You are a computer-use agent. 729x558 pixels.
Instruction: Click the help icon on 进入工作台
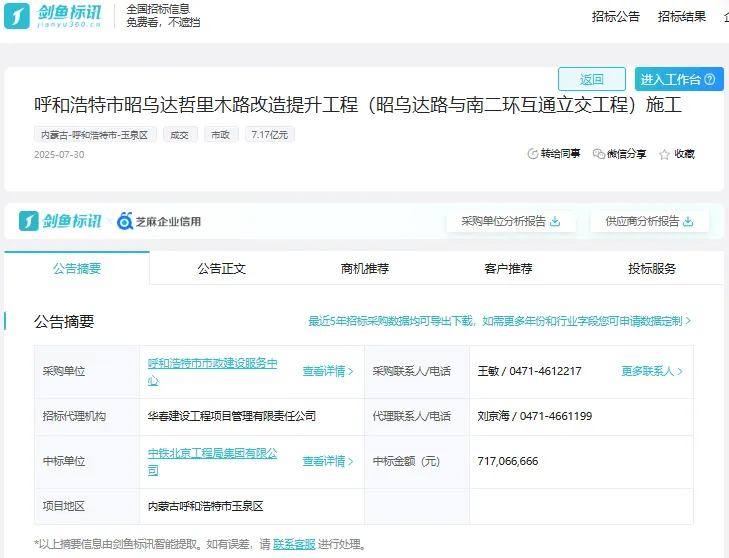coord(710,79)
